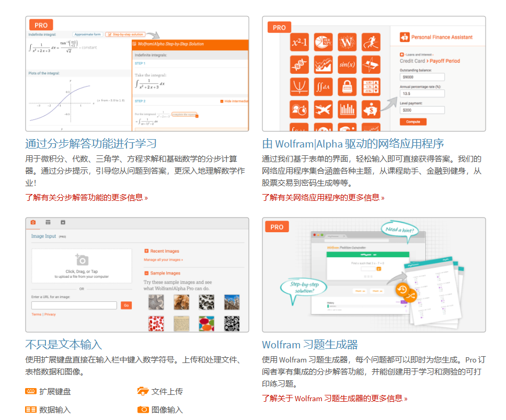Click the Step-by-step solution button

coord(125,34)
